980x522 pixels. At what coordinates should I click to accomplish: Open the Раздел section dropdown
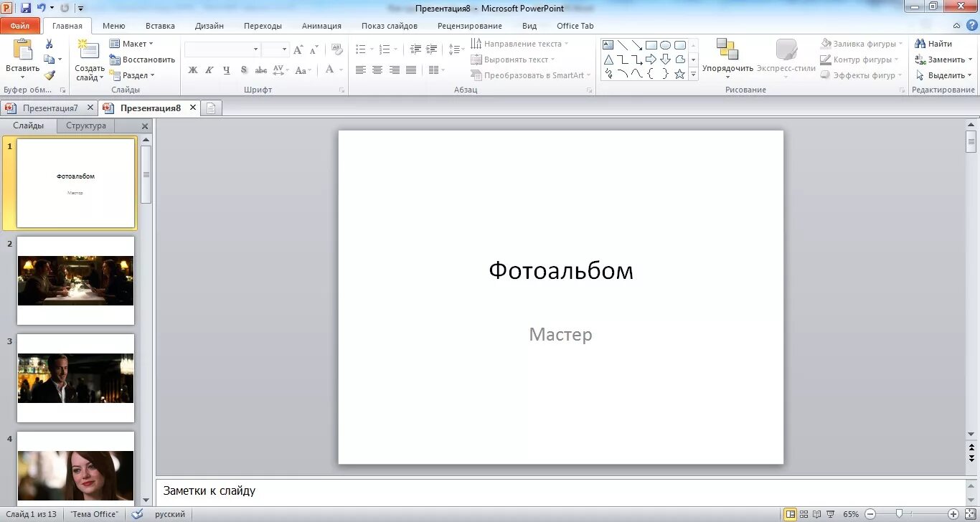coord(132,75)
